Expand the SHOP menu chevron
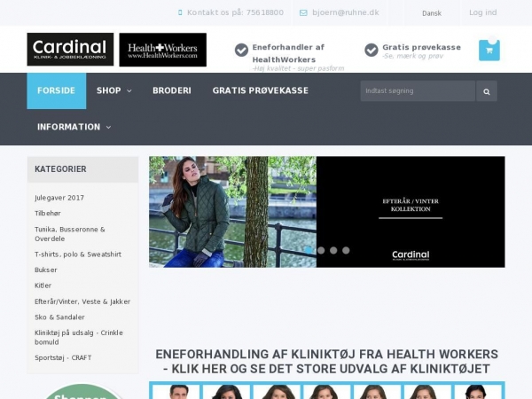This screenshot has height=399, width=532. (129, 90)
